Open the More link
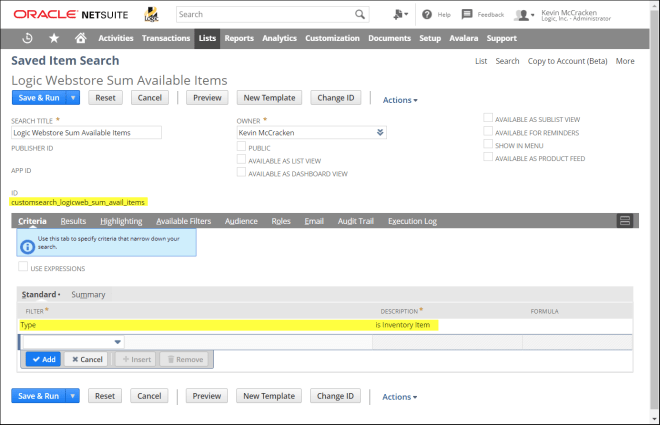This screenshot has width=660, height=425. click(x=625, y=61)
